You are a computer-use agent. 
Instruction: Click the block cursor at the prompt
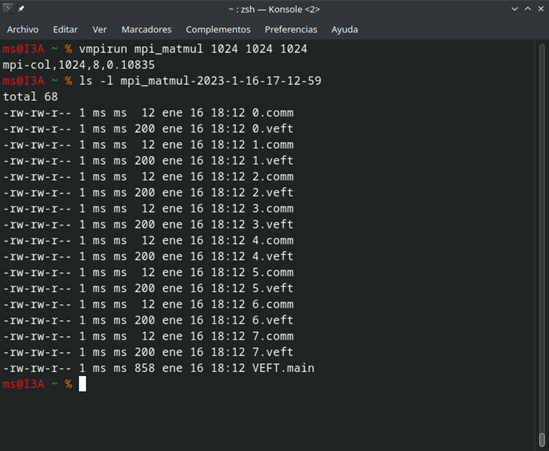82,384
